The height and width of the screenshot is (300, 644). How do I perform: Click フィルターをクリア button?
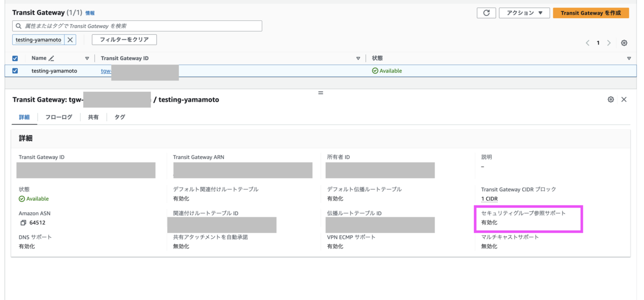point(125,40)
